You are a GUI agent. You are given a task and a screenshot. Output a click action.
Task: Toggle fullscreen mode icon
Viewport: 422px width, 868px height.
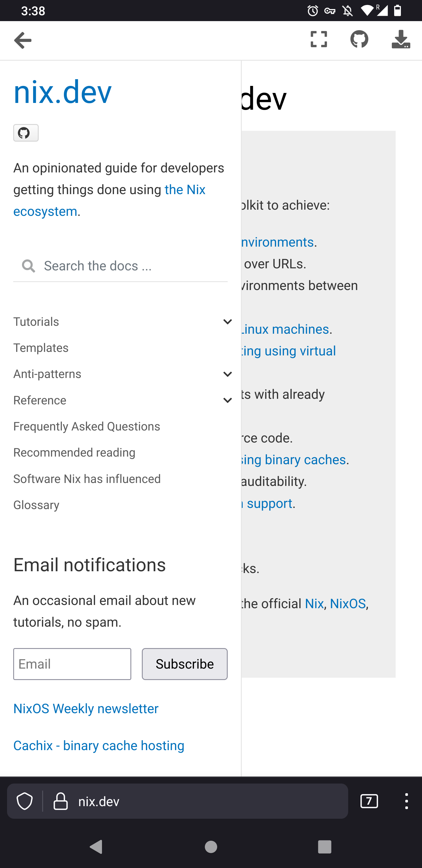319,39
